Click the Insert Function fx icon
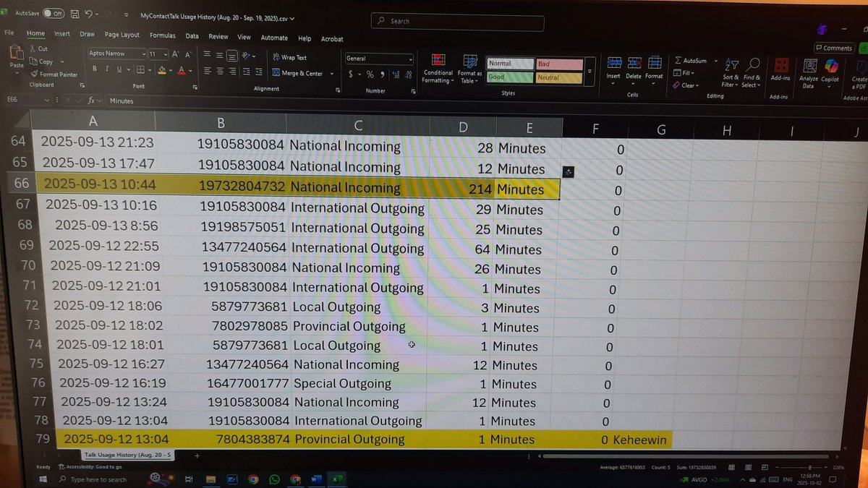 click(x=91, y=101)
